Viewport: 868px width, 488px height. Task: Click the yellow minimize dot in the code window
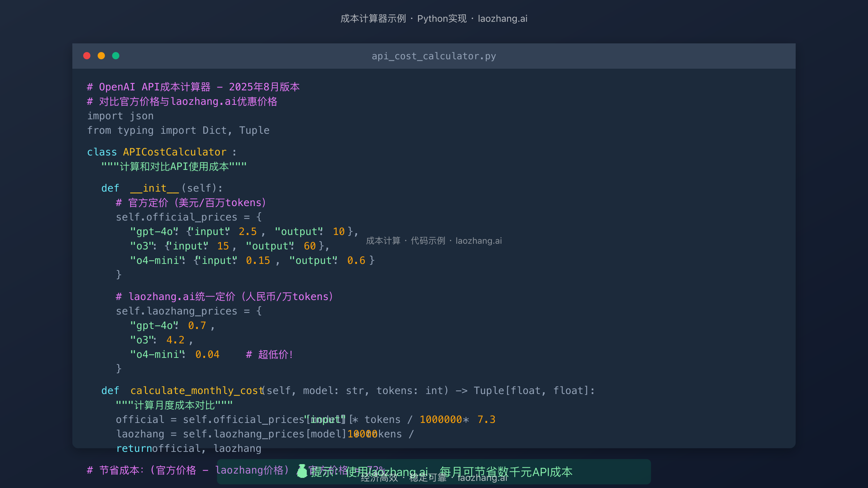click(x=101, y=56)
